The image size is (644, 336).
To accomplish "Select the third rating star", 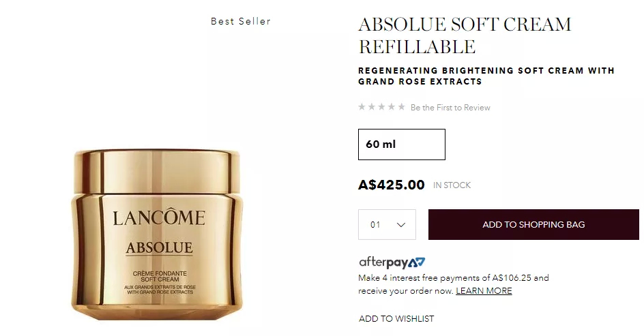I will pos(381,107).
